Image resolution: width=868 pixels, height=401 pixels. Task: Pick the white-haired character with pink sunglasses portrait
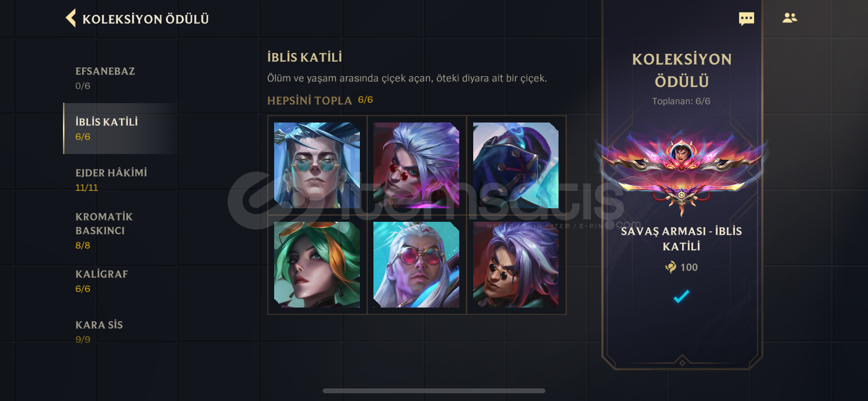[x=416, y=264]
